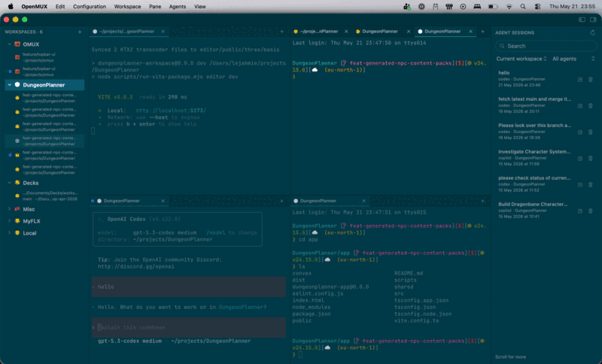
Task: Close the DungeonPlanner tab in the Codex pane
Action: 163,201
